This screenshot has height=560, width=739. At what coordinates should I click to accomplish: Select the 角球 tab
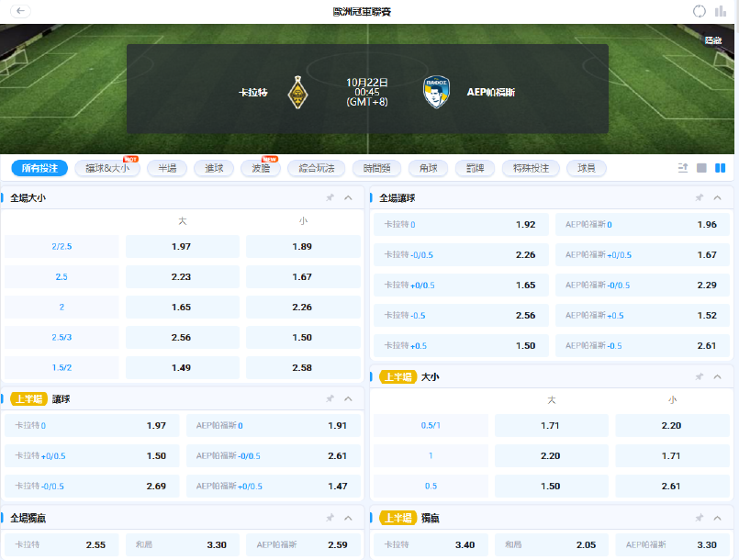[x=429, y=168]
